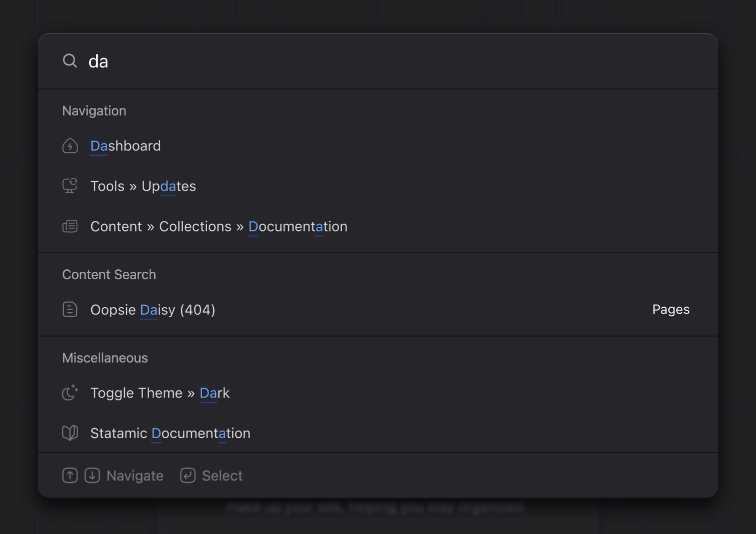Image resolution: width=756 pixels, height=534 pixels.
Task: Click the moon icon for Toggle Theme
Action: click(70, 393)
